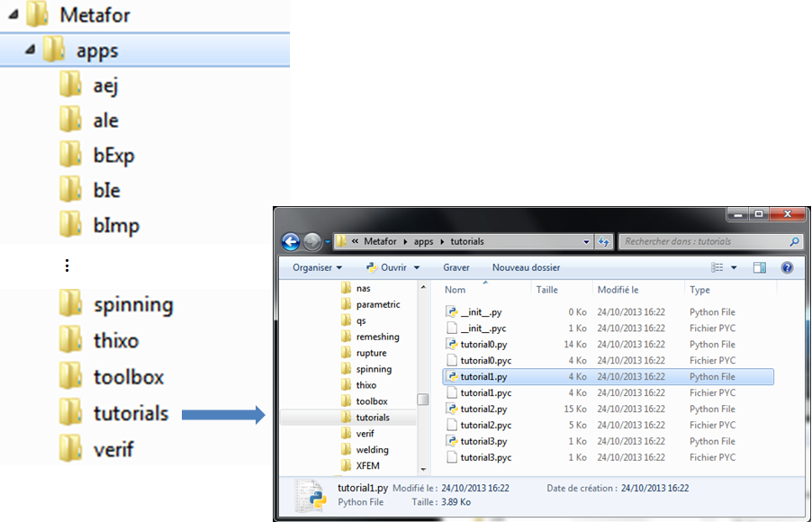This screenshot has height=522, width=812.
Task: Expand the Ouvrir dropdown arrow
Action: pos(417,267)
